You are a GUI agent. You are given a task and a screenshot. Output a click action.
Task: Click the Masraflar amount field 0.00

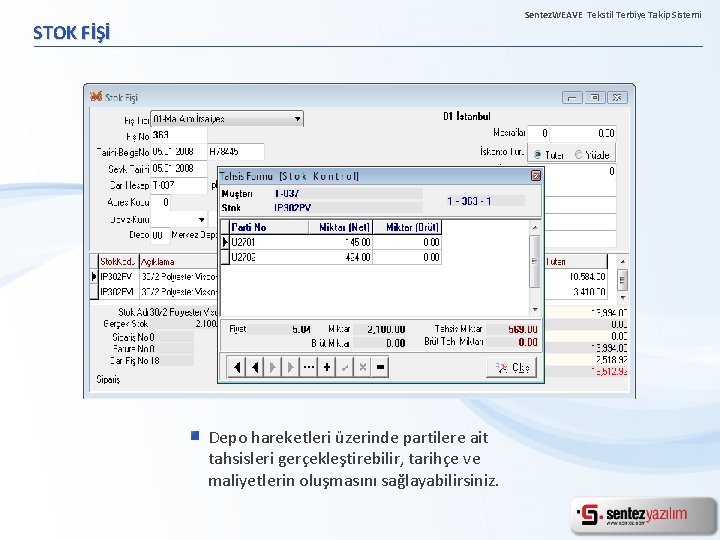[583, 133]
